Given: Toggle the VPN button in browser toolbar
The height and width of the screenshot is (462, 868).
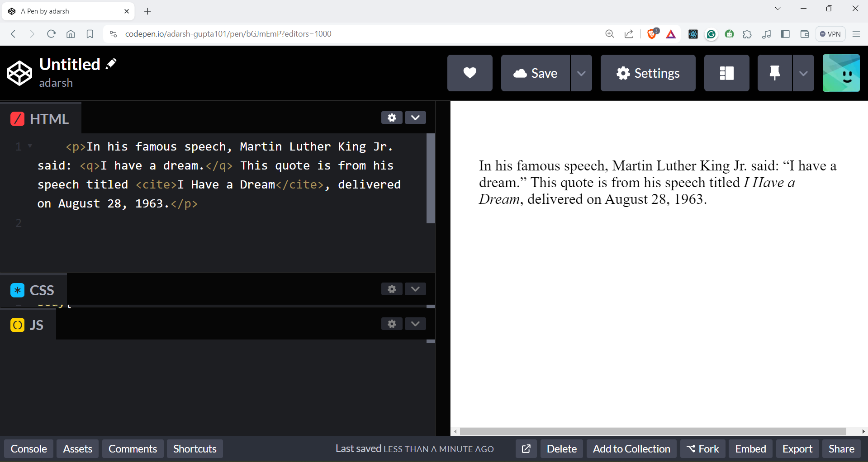Looking at the screenshot, I should [x=830, y=34].
